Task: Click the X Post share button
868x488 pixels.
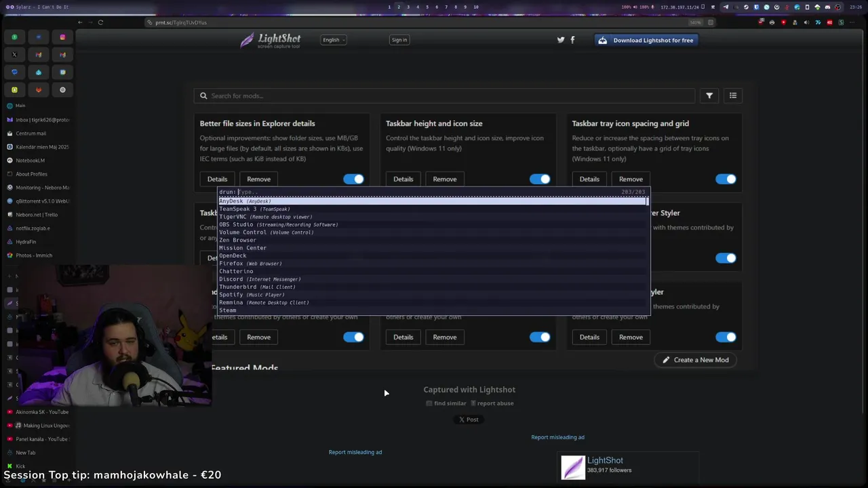Action: click(469, 420)
